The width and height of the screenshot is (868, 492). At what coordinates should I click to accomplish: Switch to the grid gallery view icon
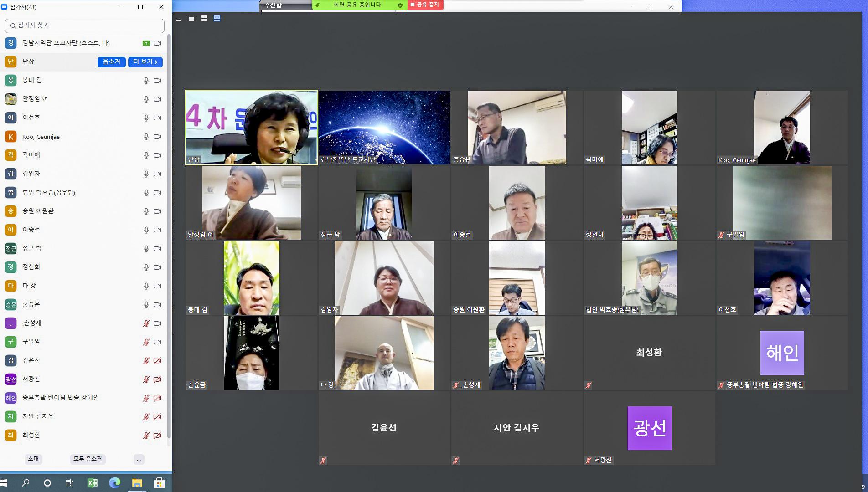[x=217, y=19]
